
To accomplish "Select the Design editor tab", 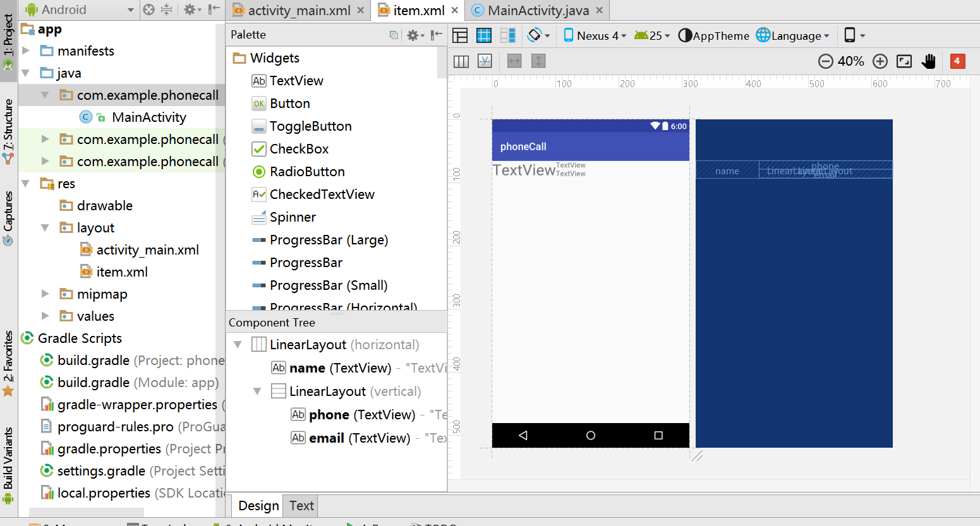I will click(258, 506).
